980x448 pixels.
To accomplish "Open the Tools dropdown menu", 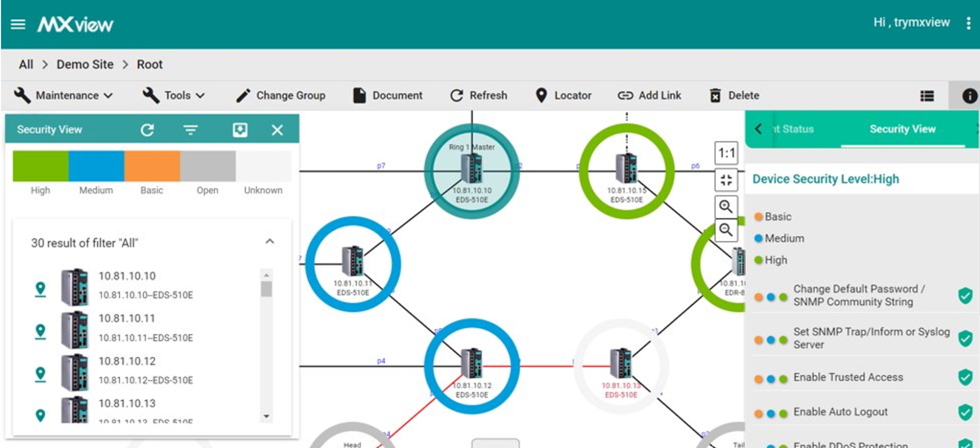I will click(174, 95).
